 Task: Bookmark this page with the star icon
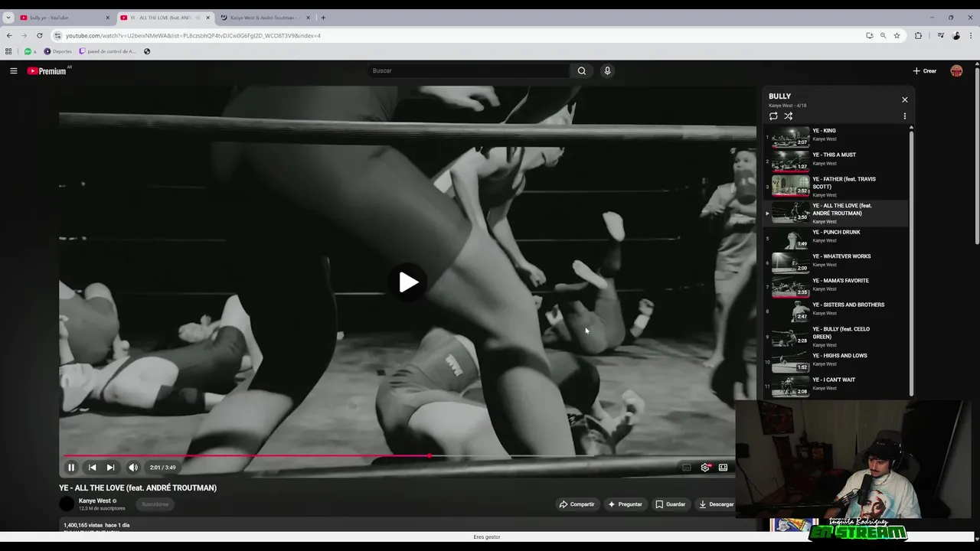coord(897,35)
